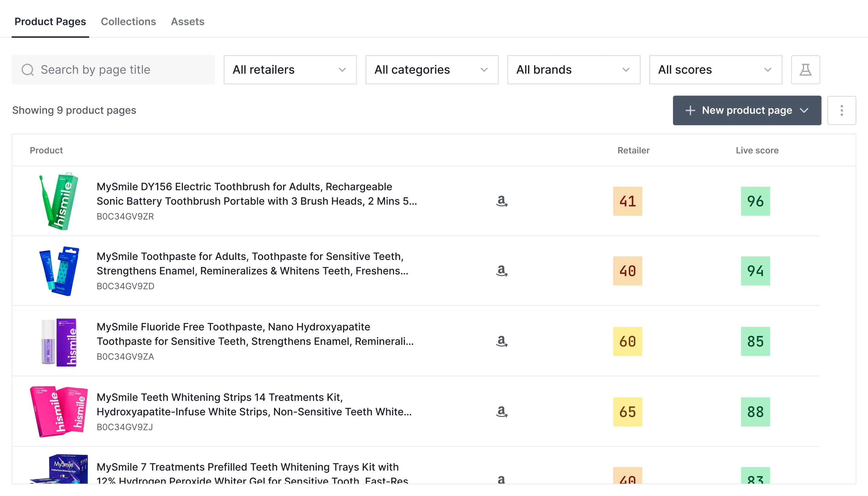Screen dimensions: 868x496
Task: Click live score 96 badge
Action: coord(755,201)
